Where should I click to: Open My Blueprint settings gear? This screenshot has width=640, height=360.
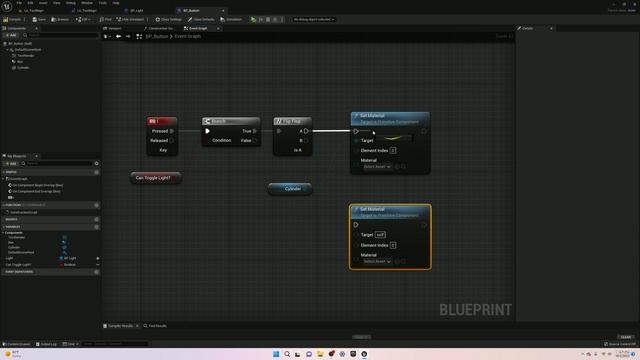point(97,163)
